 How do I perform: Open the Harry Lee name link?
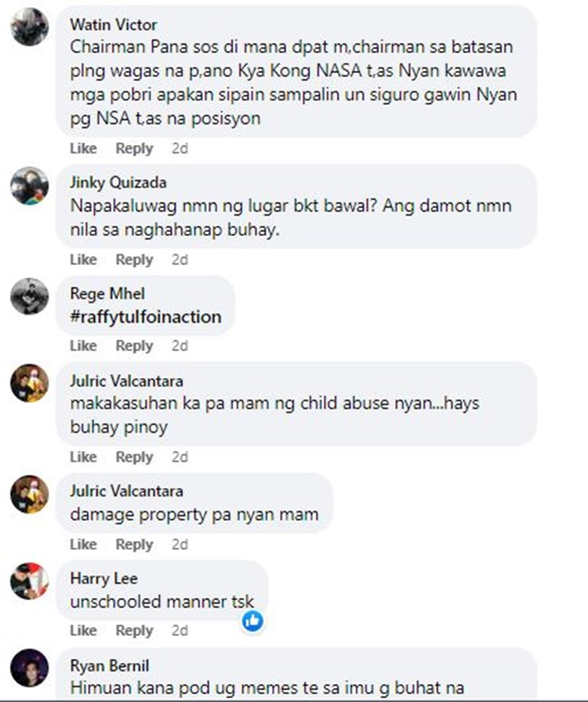103,578
